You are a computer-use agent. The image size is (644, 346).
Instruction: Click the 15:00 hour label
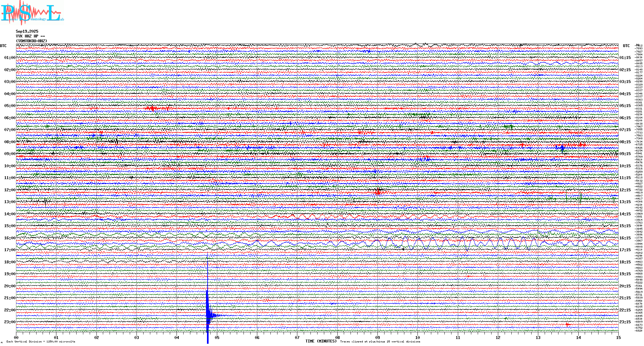(x=10, y=226)
